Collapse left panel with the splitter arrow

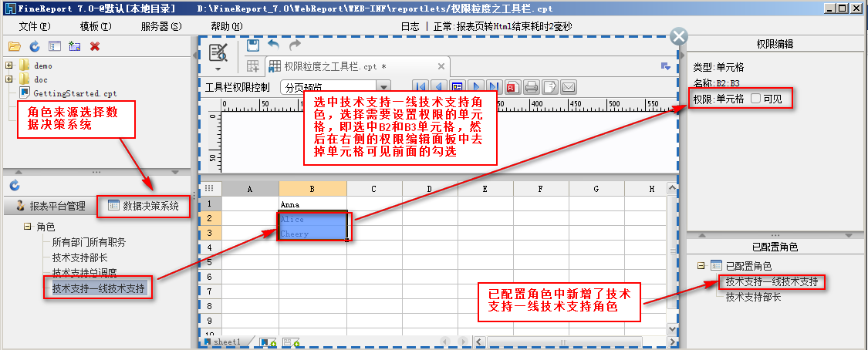pos(195,56)
